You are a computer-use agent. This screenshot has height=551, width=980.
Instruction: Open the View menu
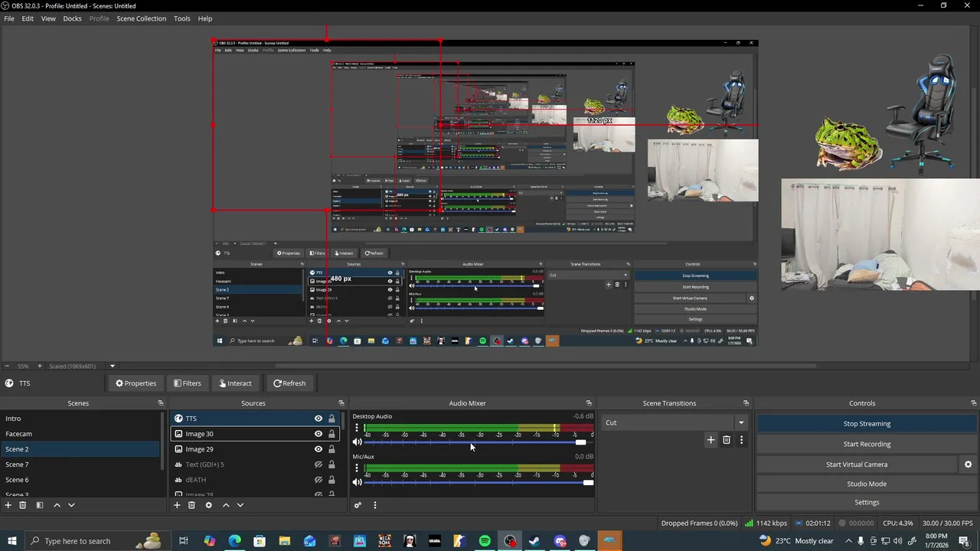(x=48, y=18)
